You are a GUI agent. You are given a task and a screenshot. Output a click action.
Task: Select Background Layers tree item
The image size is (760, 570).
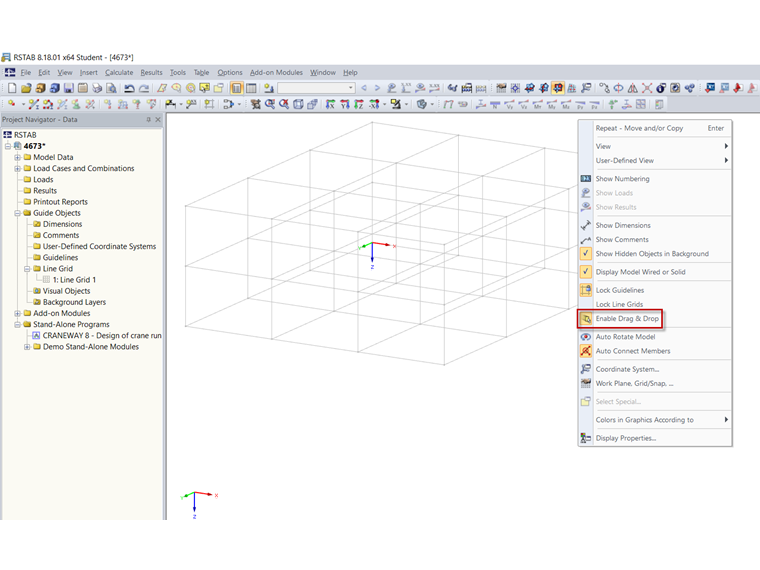point(74,302)
